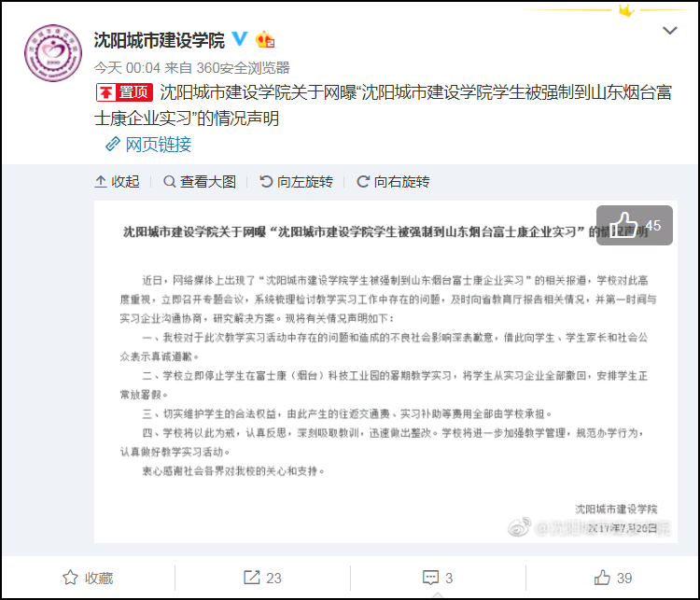Open 查看大图 to view the large image
This screenshot has height=600, width=700.
[200, 182]
